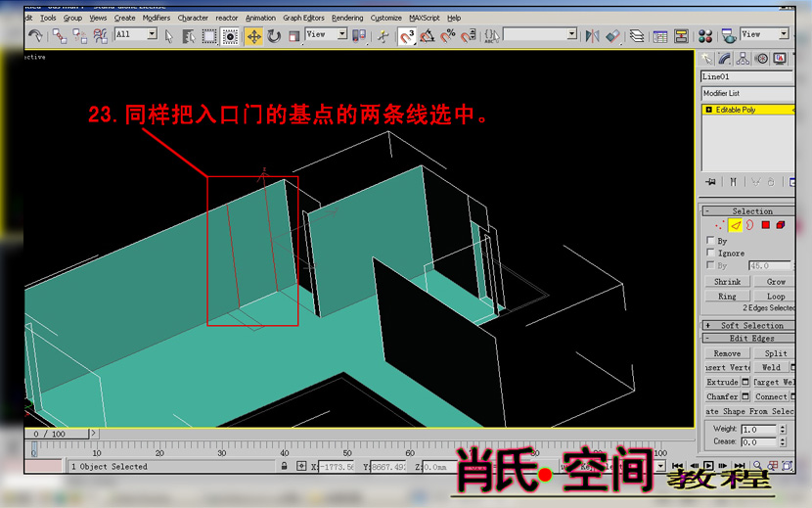Toggle the Spinner Snap icon

(x=468, y=36)
